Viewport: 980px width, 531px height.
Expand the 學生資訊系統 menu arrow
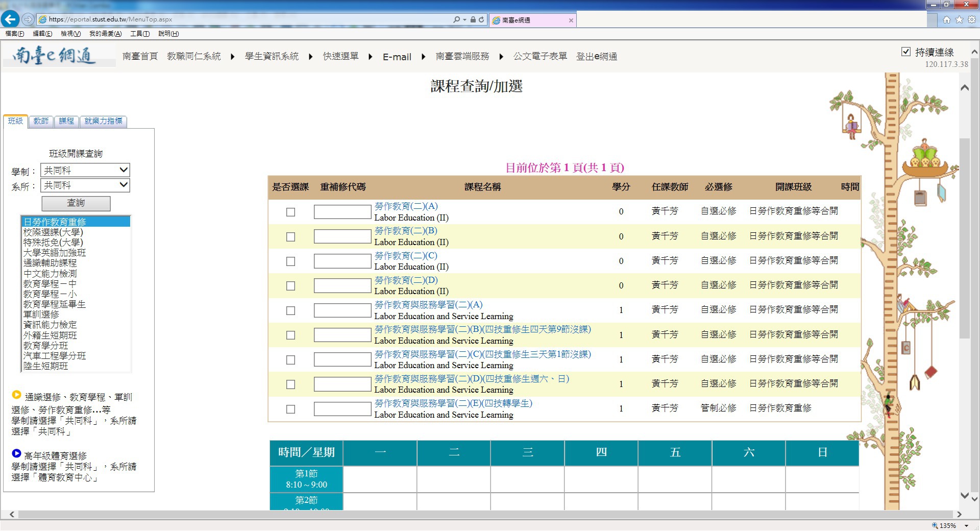point(310,57)
